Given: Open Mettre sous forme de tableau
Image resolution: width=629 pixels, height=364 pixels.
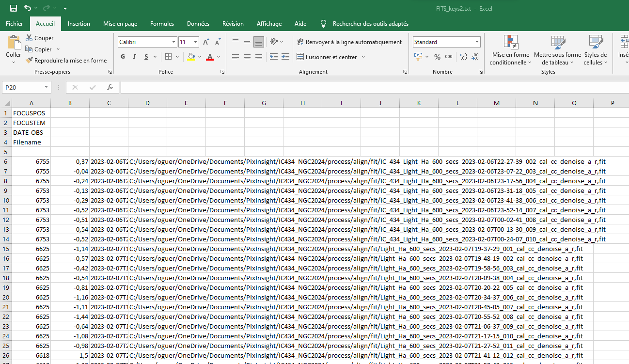Looking at the screenshot, I should (557, 50).
